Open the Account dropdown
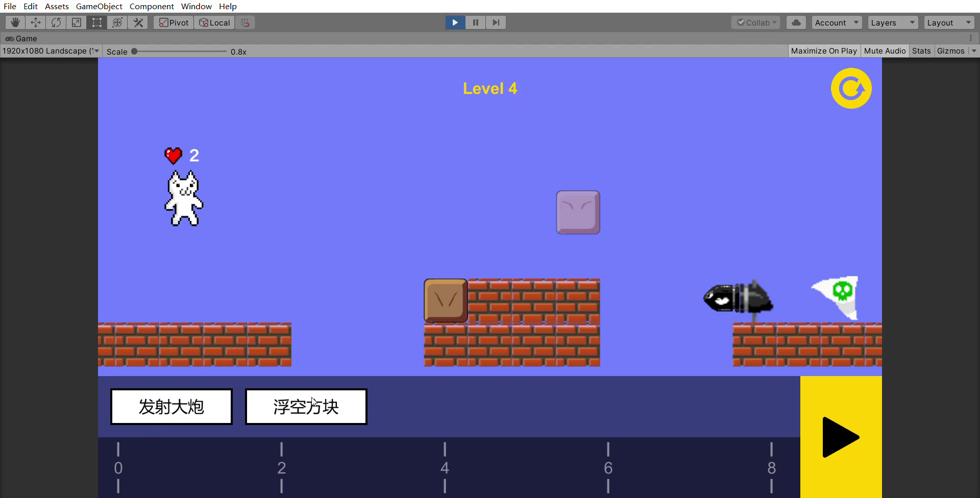This screenshot has height=498, width=980. coord(837,22)
